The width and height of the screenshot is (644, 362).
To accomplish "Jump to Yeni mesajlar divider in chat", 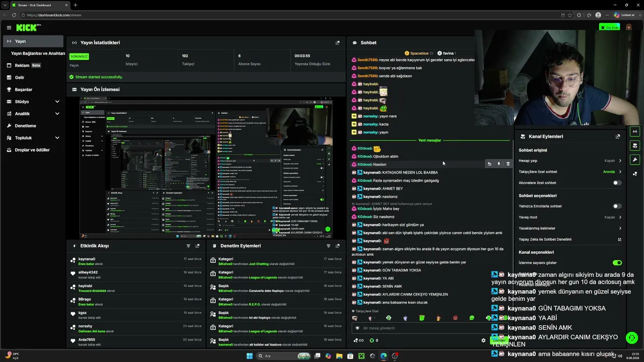I will 429,140.
